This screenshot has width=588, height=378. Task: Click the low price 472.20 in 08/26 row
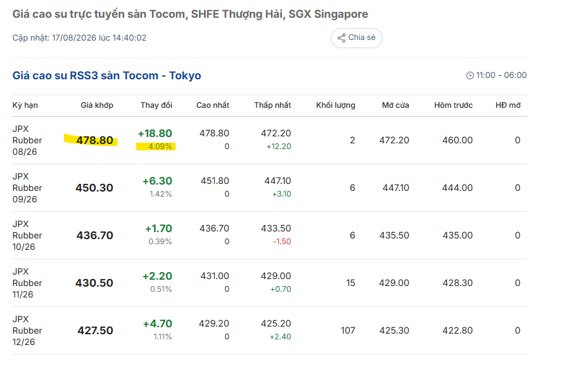[x=276, y=134]
